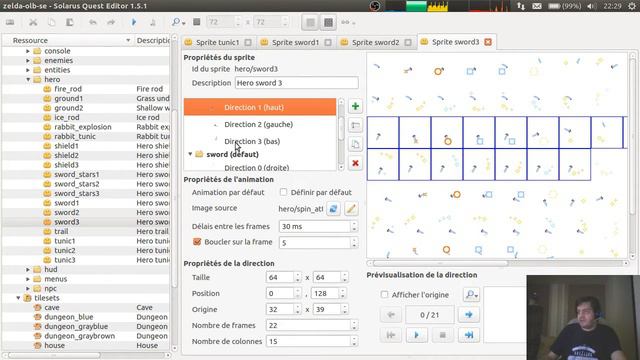Expand the hud folder

tap(28, 269)
